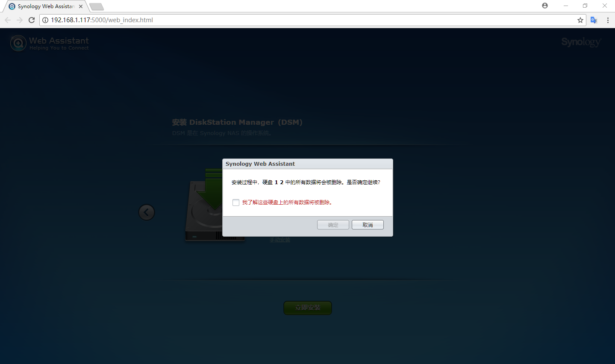Viewport: 615px width, 364px height.
Task: Open the Chrome user profile icon
Action: [x=545, y=6]
